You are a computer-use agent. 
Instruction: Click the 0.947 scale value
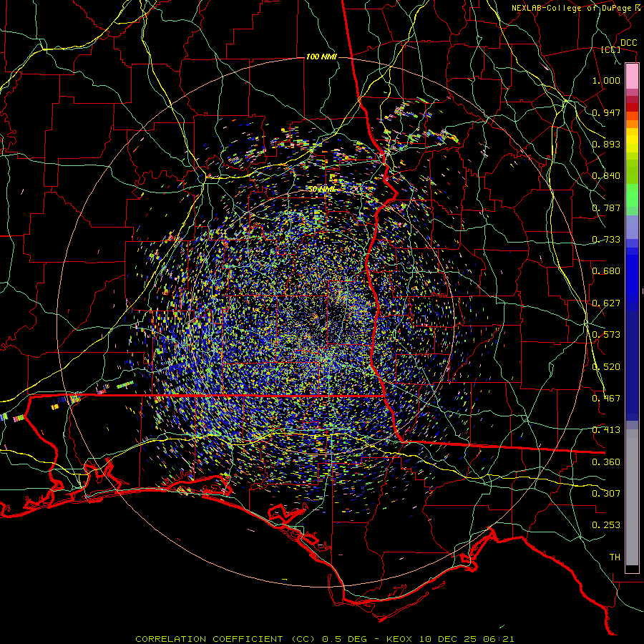point(606,112)
